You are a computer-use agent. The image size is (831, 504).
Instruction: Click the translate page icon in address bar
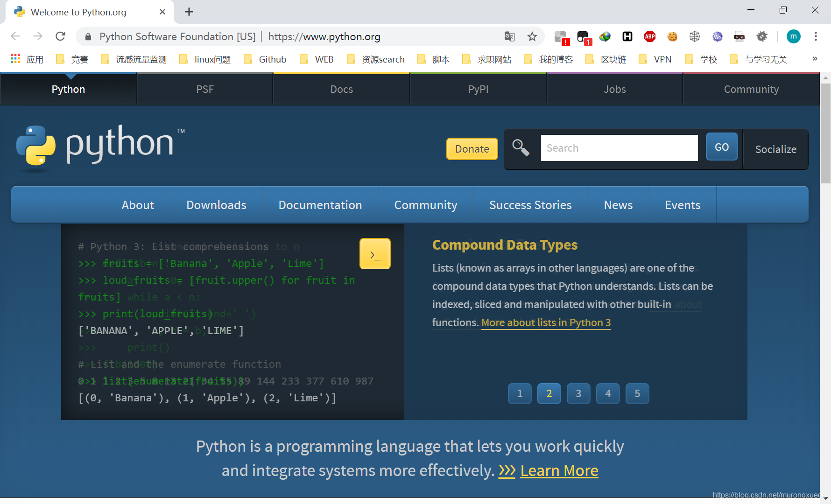[x=510, y=36]
